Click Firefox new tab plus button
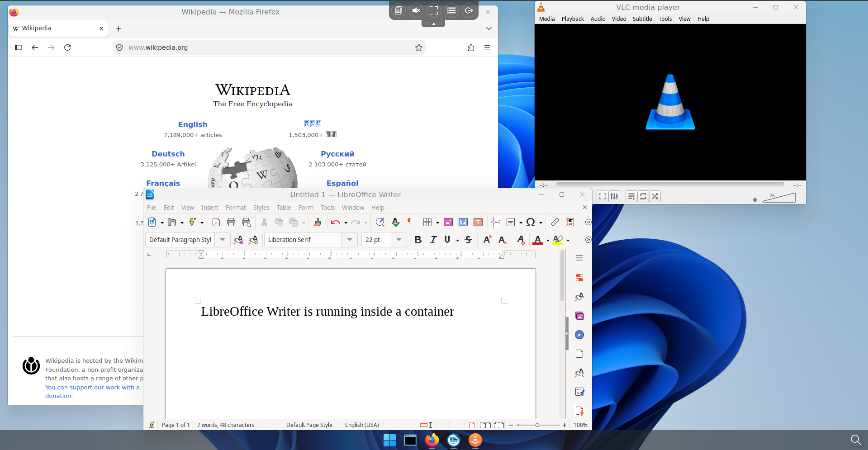868x450 pixels. tap(119, 28)
